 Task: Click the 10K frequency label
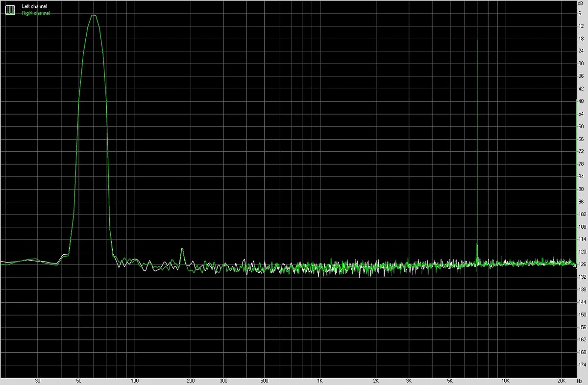(505, 381)
